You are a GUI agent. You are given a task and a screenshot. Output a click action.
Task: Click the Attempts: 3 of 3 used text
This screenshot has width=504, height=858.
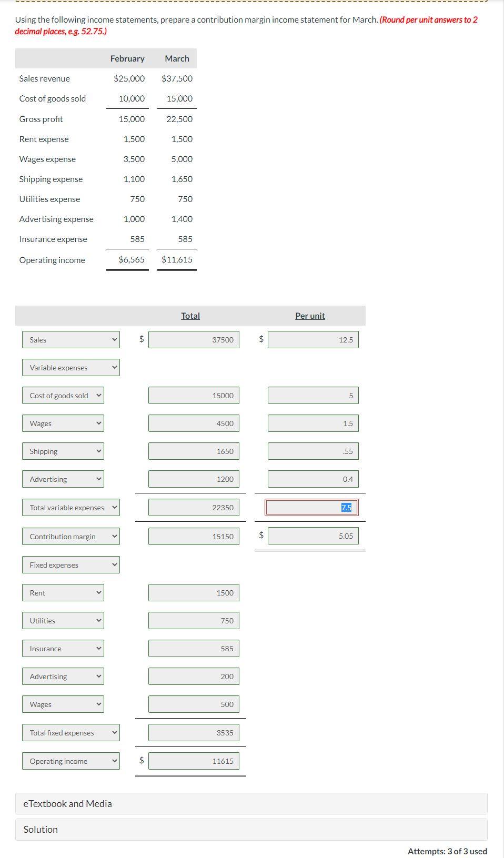[x=447, y=851]
